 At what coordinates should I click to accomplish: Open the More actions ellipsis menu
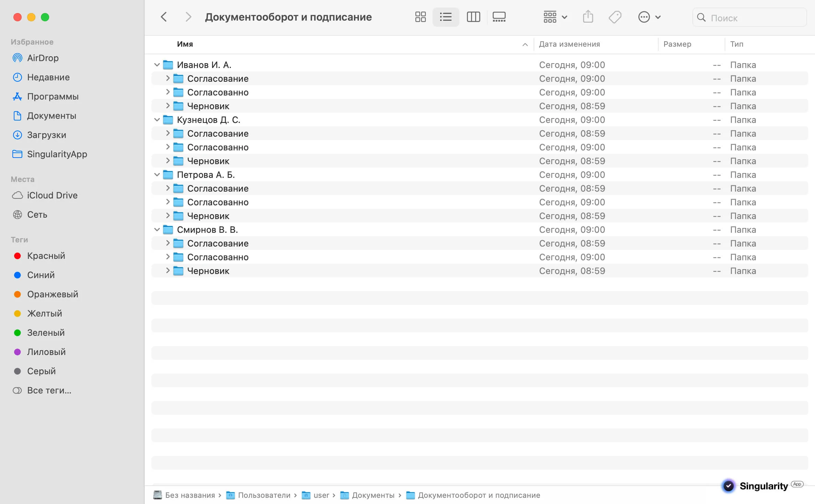pyautogui.click(x=649, y=17)
